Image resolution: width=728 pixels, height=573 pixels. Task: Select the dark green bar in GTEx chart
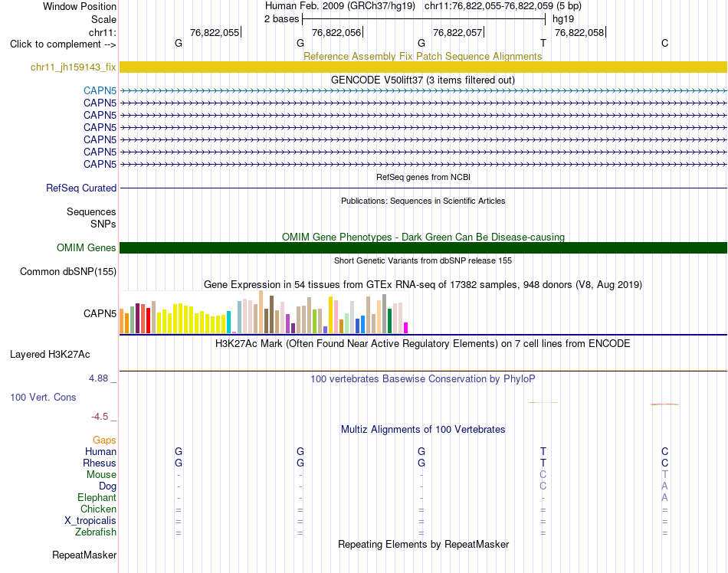click(x=389, y=321)
